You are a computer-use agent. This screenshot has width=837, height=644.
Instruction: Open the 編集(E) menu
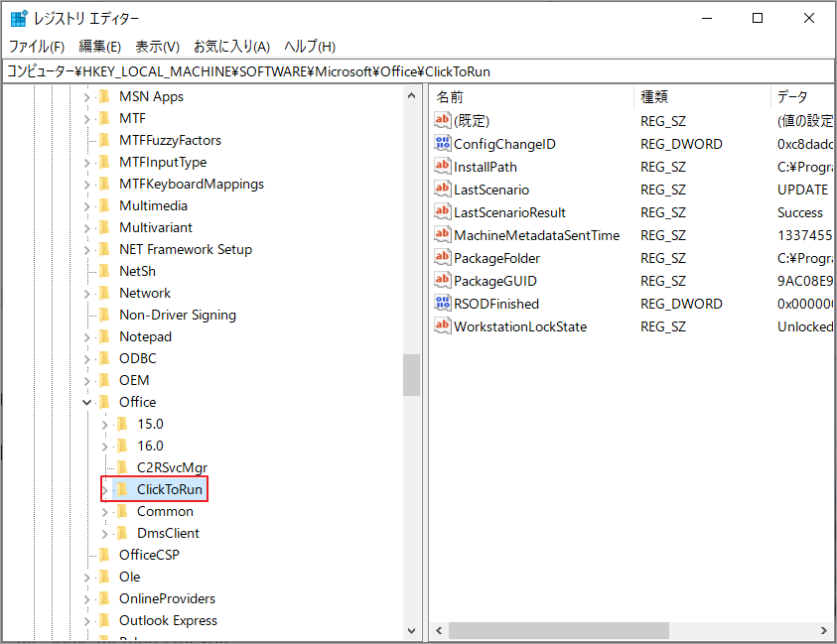(100, 47)
